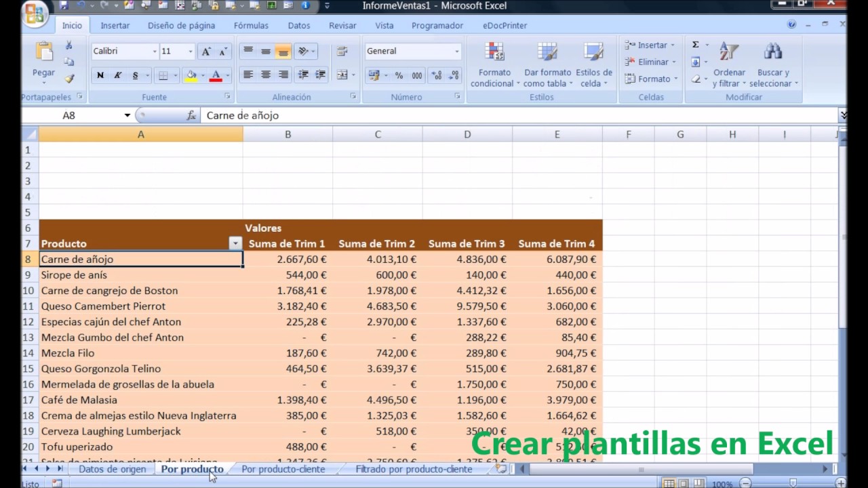Toggle underline (S) formatting
This screenshot has width=868, height=488.
[135, 75]
